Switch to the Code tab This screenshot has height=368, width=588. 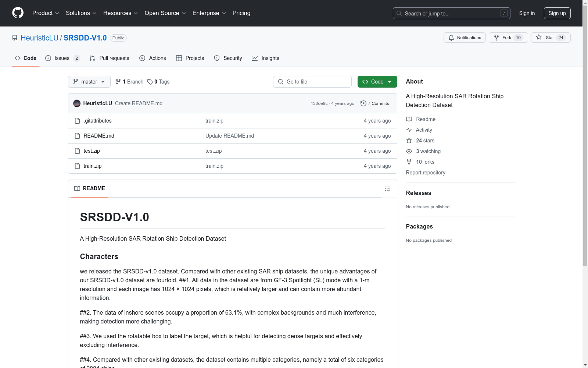[26, 58]
